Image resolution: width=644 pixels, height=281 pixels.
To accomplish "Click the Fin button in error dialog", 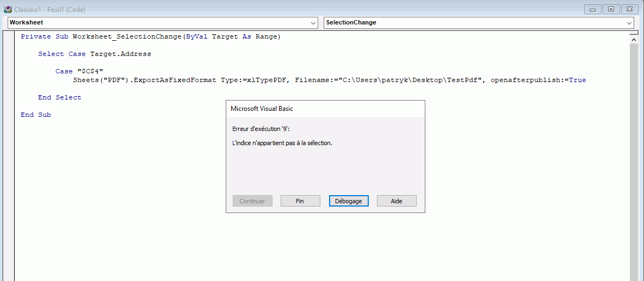I will 300,201.
